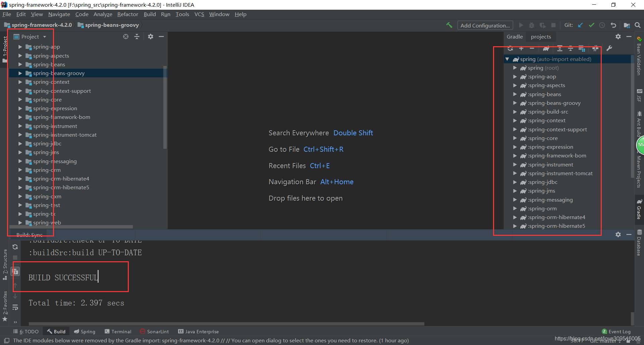Open SonarLint tool tab
644x345 pixels.
(x=154, y=332)
